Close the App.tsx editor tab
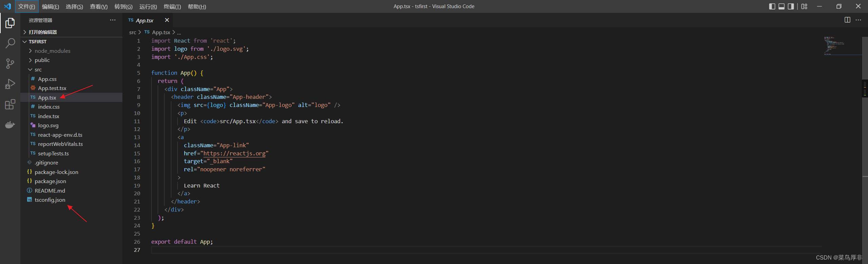 [x=167, y=20]
